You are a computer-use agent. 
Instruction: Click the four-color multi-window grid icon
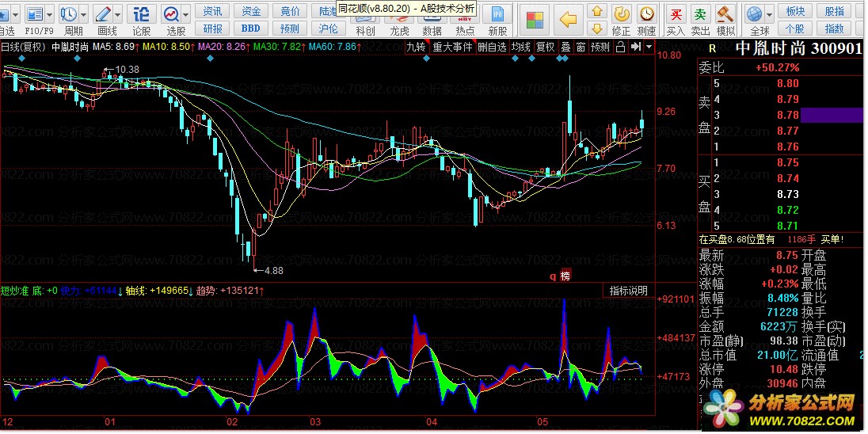coord(535,21)
